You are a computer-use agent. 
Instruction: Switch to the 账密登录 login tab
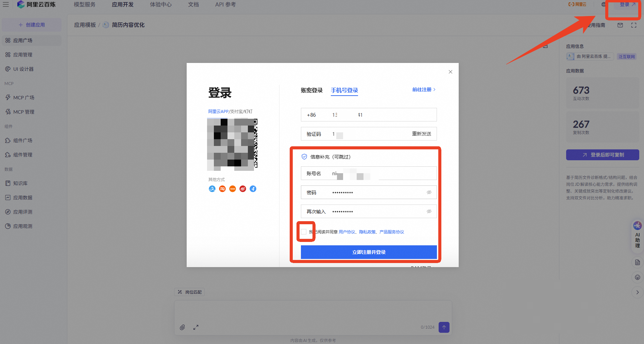(x=311, y=90)
